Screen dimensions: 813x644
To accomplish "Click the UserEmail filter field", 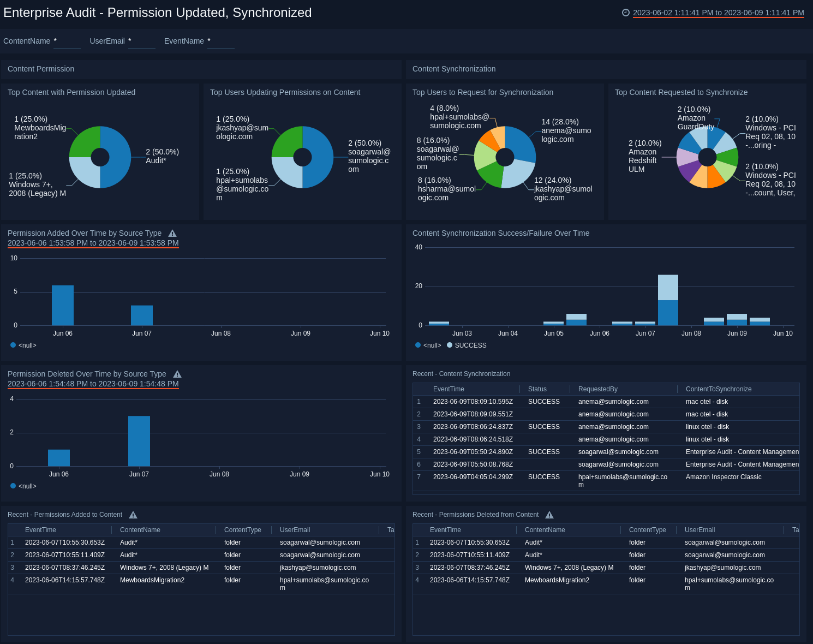I will pyautogui.click(x=141, y=41).
